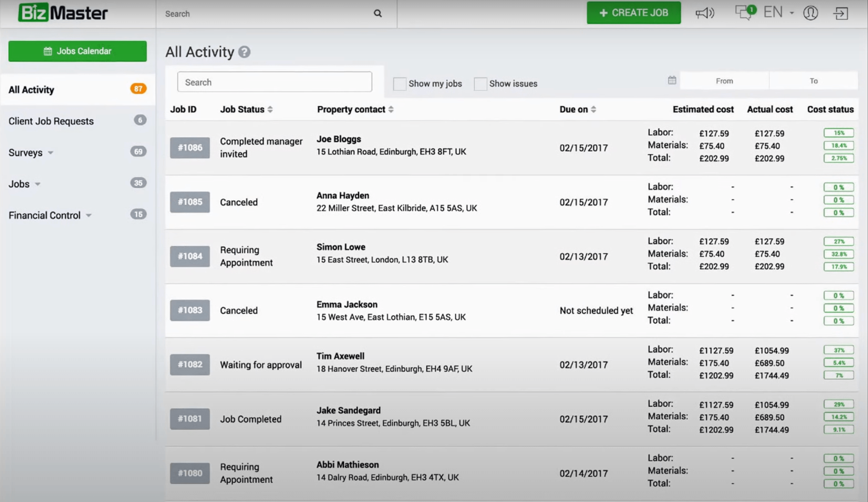Click the magnifier icon in top search bar
This screenshot has width=868, height=502.
[x=377, y=14]
